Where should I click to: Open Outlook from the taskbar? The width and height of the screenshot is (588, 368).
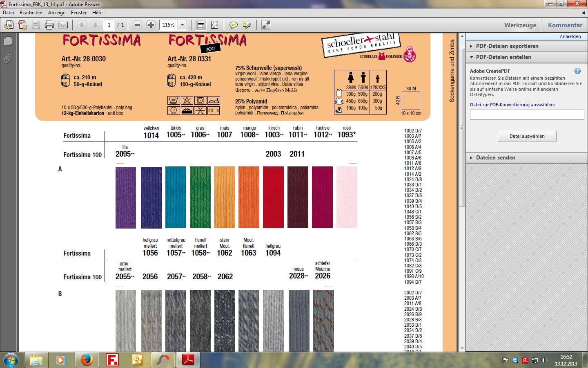pos(138,360)
